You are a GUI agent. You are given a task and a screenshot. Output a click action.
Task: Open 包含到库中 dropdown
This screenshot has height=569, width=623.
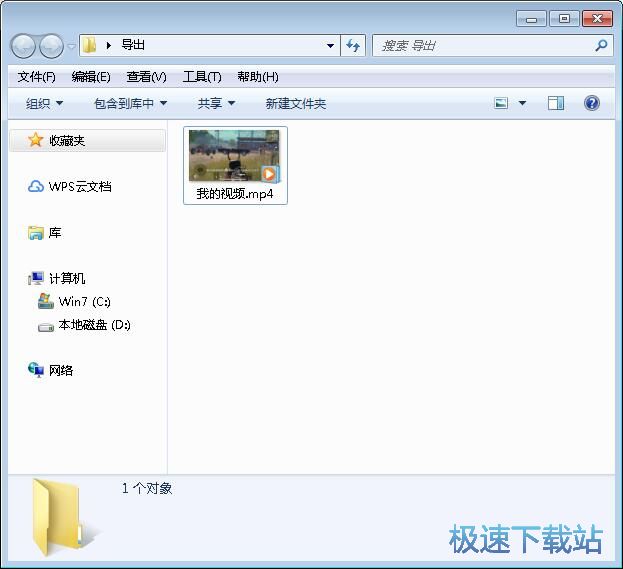coord(130,104)
